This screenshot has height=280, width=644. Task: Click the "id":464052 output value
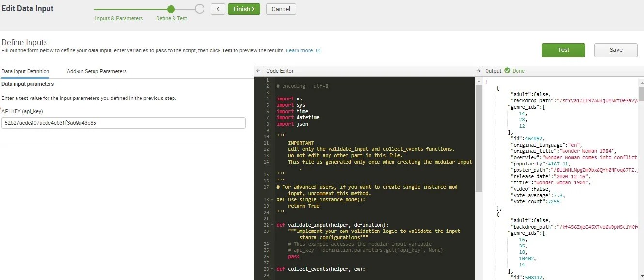click(527, 139)
